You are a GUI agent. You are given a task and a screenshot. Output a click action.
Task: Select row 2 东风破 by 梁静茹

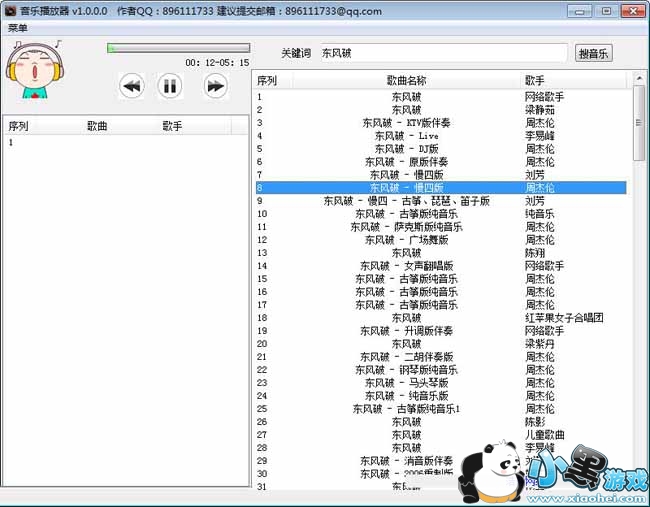coord(441,110)
